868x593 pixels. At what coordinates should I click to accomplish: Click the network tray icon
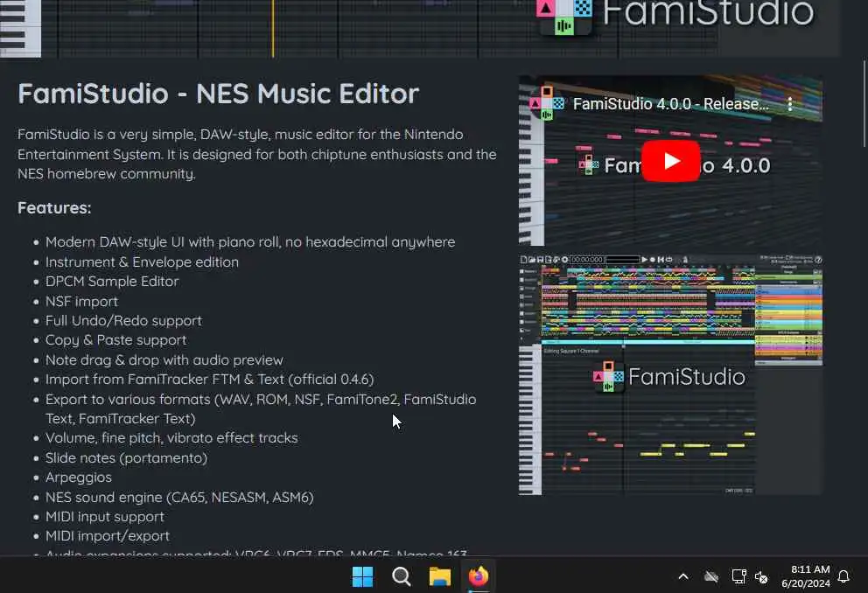point(738,576)
